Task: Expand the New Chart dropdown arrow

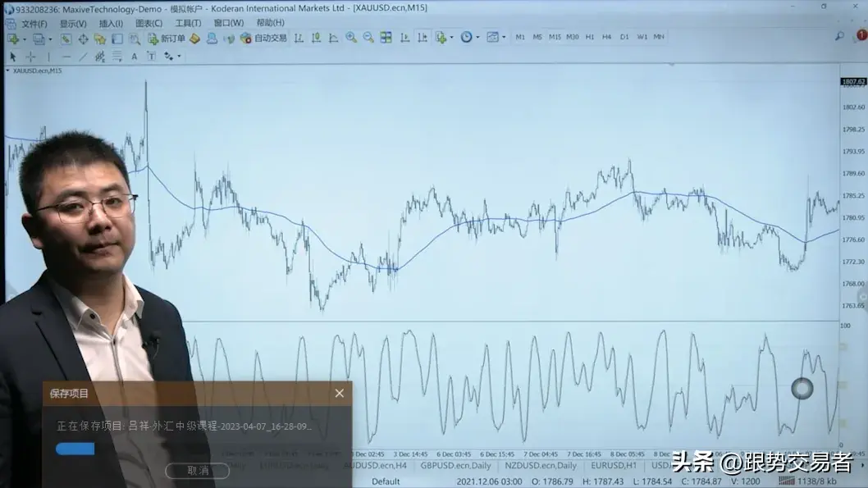Action: click(x=25, y=39)
